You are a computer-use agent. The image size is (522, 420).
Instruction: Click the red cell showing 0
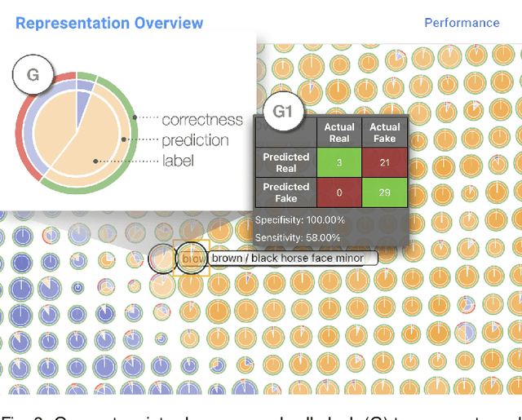tap(339, 194)
